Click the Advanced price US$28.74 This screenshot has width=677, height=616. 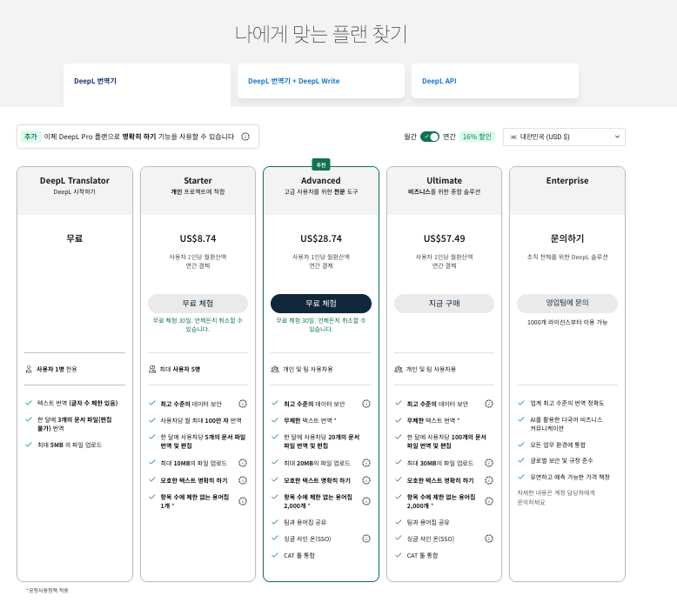321,238
